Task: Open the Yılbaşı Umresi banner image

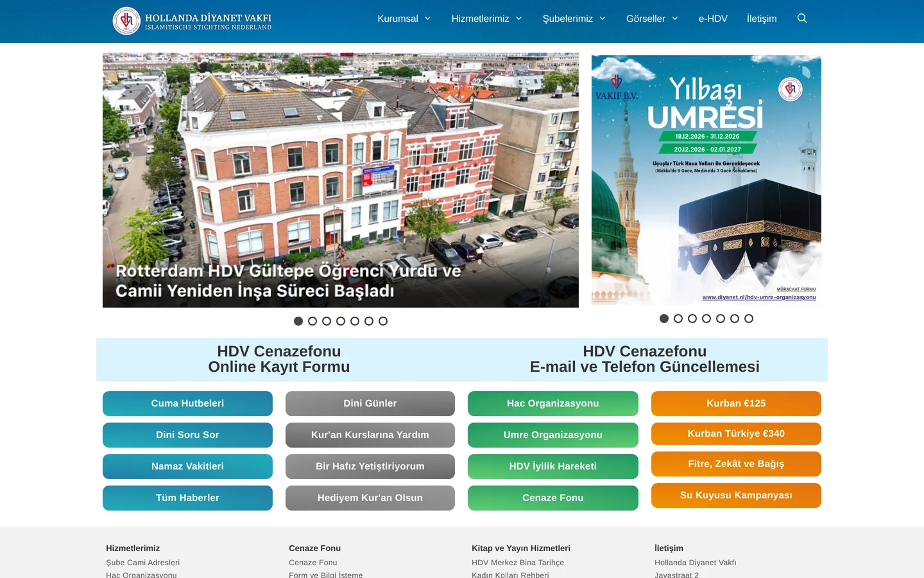Action: pos(706,180)
